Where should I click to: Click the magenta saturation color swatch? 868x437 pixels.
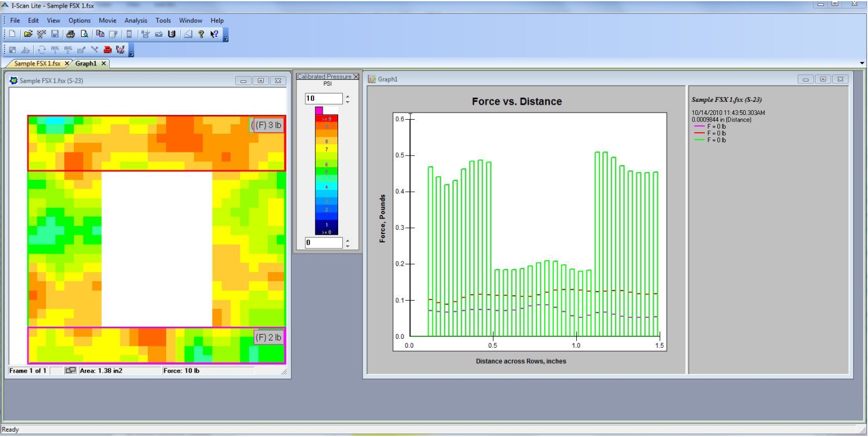[319, 110]
